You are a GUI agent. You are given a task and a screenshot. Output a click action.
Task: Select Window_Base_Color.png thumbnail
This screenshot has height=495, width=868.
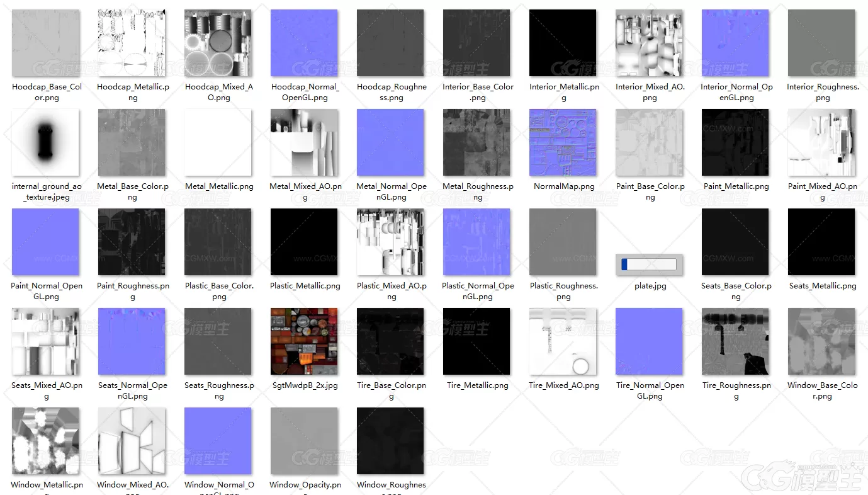[x=821, y=341]
